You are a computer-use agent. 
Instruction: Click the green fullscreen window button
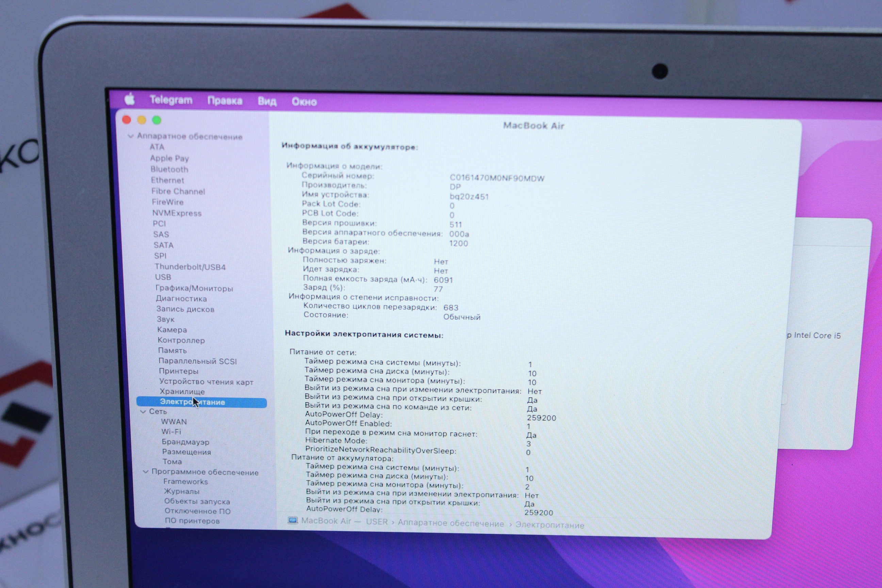(x=157, y=120)
